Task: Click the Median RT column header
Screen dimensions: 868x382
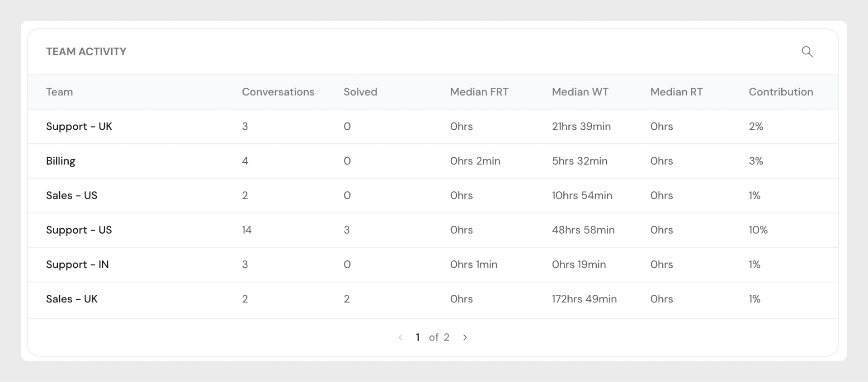Action: 676,92
